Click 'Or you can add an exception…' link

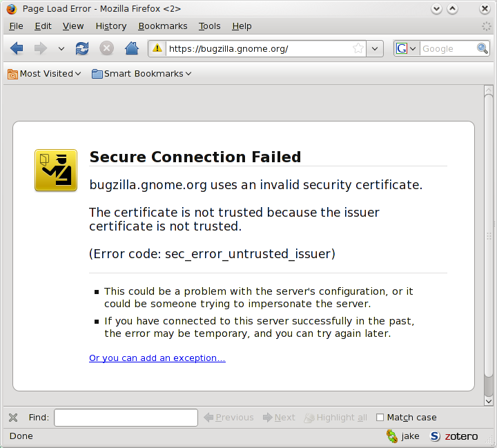tap(157, 358)
